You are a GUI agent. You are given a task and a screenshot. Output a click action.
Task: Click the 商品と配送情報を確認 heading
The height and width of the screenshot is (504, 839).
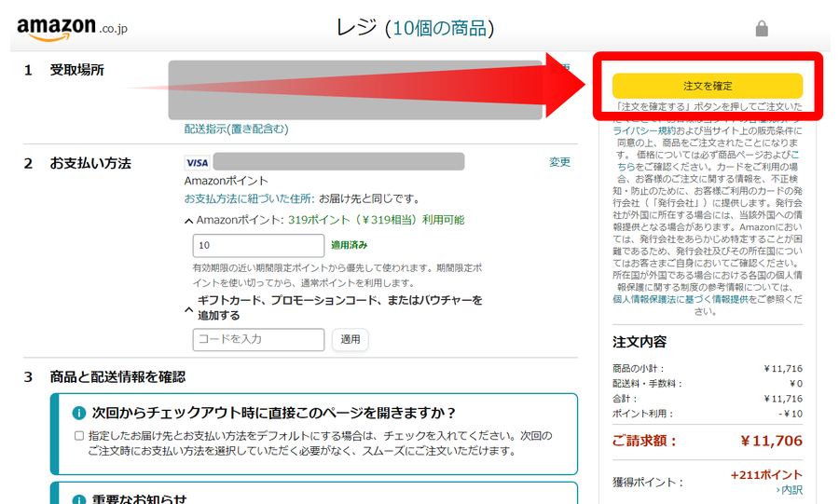pos(117,376)
